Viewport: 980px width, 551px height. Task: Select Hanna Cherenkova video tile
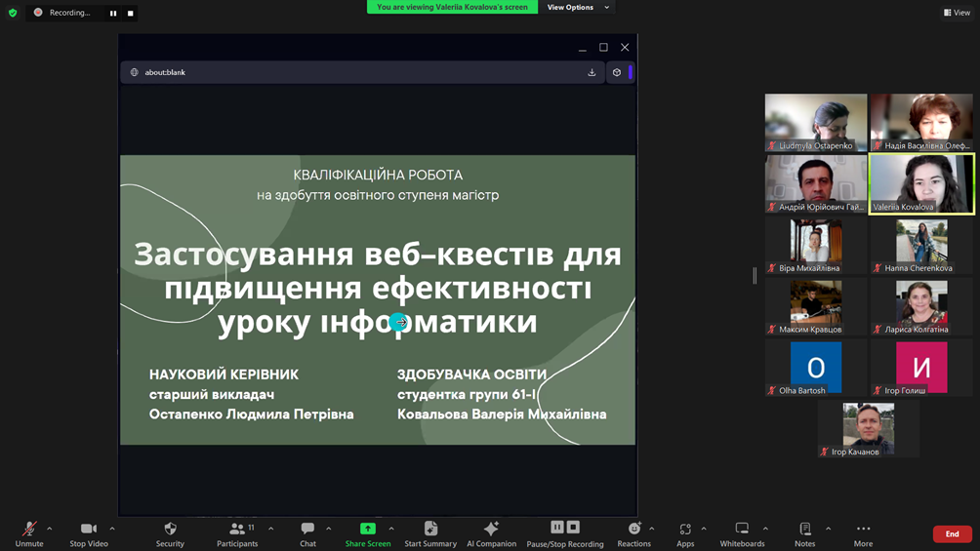(921, 245)
